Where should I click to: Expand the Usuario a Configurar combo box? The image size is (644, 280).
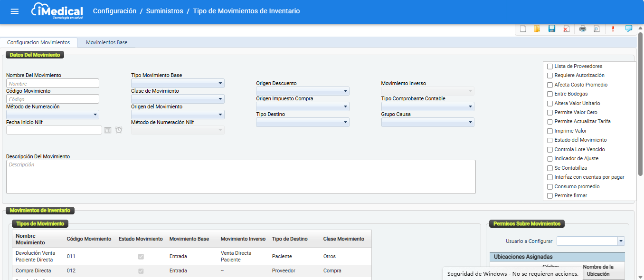[621, 241]
